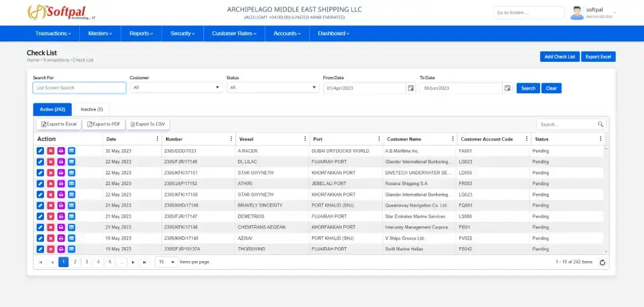Open the From Date calendar picker
Screen dimensions: 644x307
tap(410, 88)
